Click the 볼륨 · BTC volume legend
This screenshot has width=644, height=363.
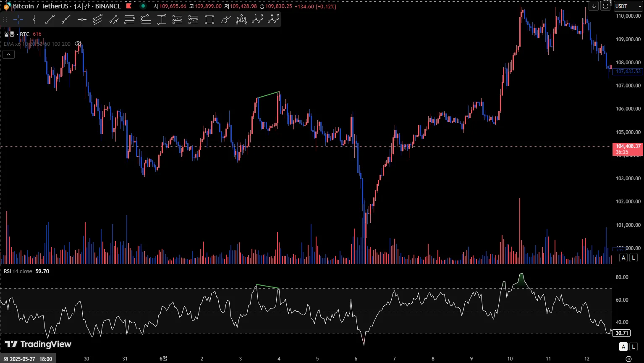pos(17,34)
